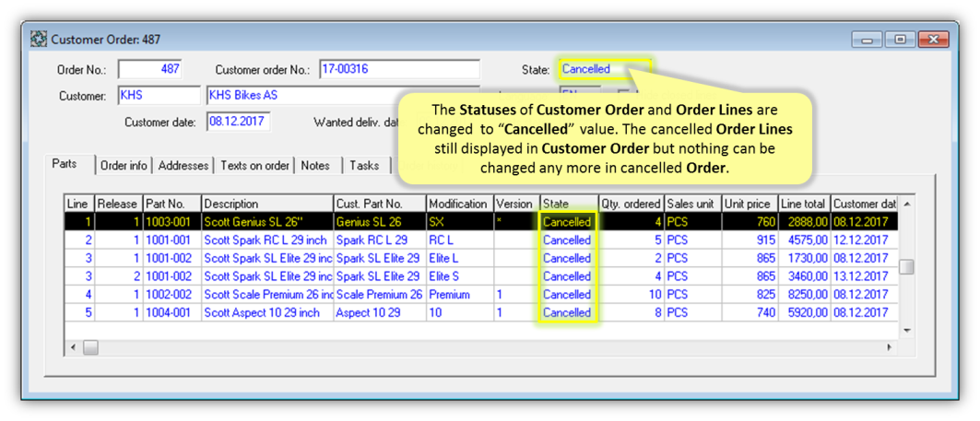Click the Unit price column header
Screen dimensions: 980x421
point(748,204)
